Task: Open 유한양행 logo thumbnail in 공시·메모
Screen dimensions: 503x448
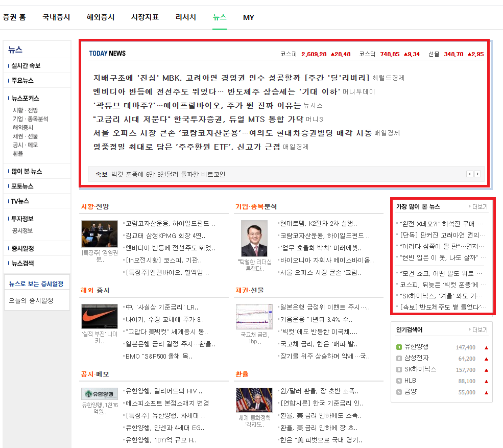Action: point(100,394)
